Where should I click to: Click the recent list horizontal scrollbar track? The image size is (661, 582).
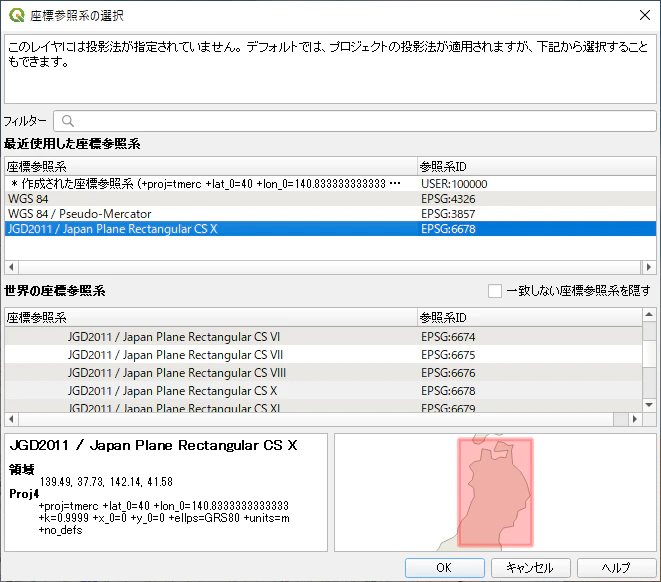pyautogui.click(x=330, y=267)
